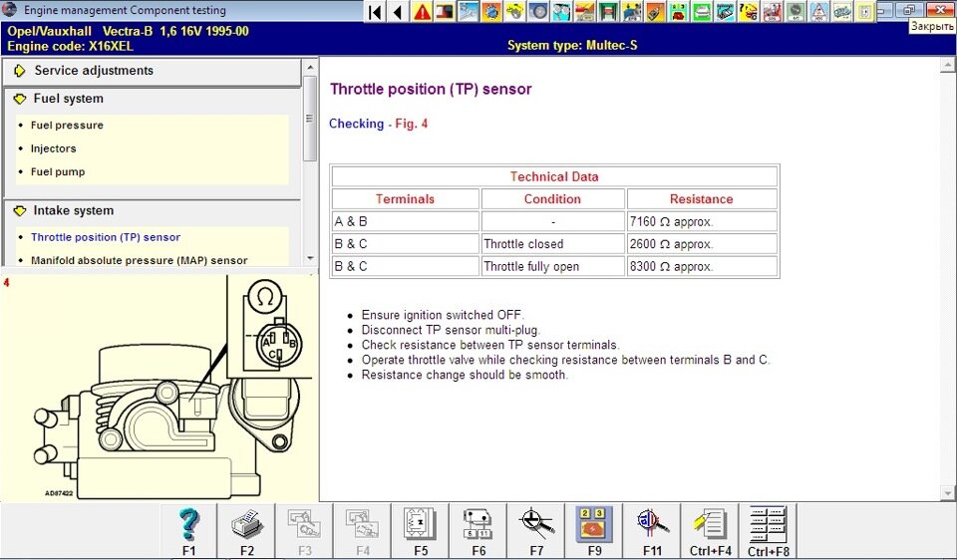Click the red and black toolbar icon

(x=445, y=12)
